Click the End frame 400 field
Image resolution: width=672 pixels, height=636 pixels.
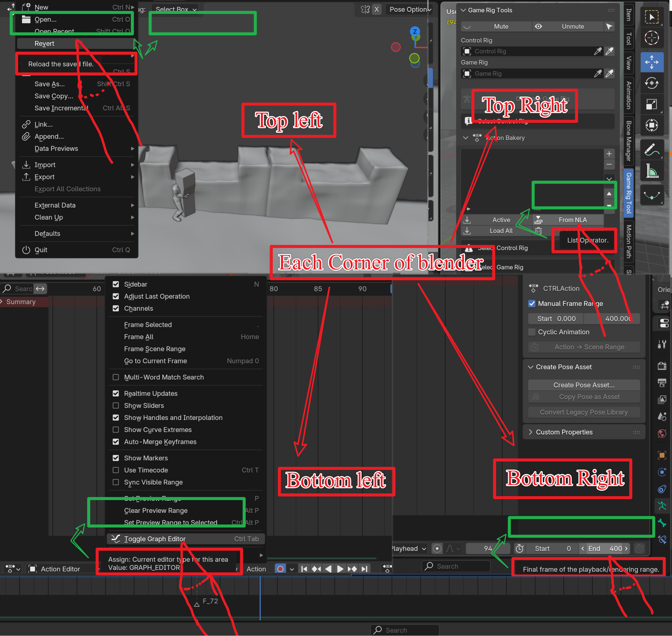pos(604,549)
